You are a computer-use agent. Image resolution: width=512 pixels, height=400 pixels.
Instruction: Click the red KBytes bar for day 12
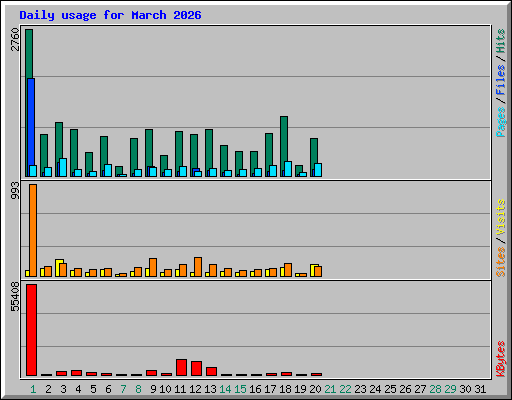(196, 368)
